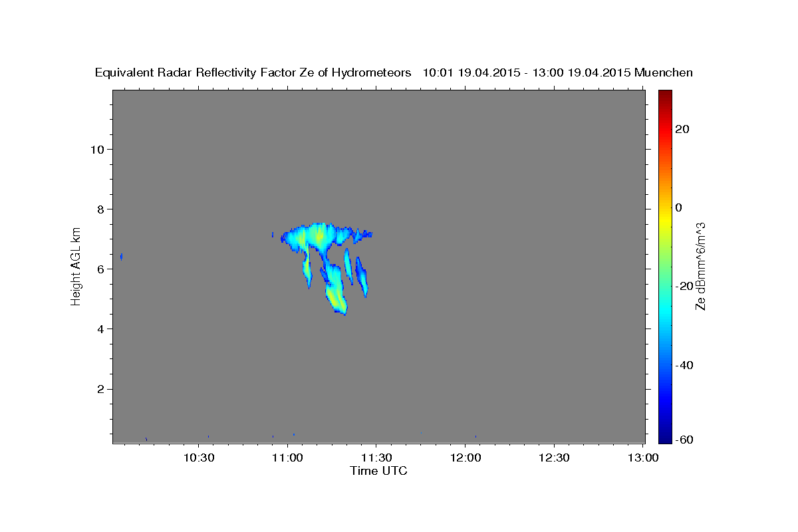The image size is (798, 532).
Task: Click the height tick label '8'
Action: 100,209
